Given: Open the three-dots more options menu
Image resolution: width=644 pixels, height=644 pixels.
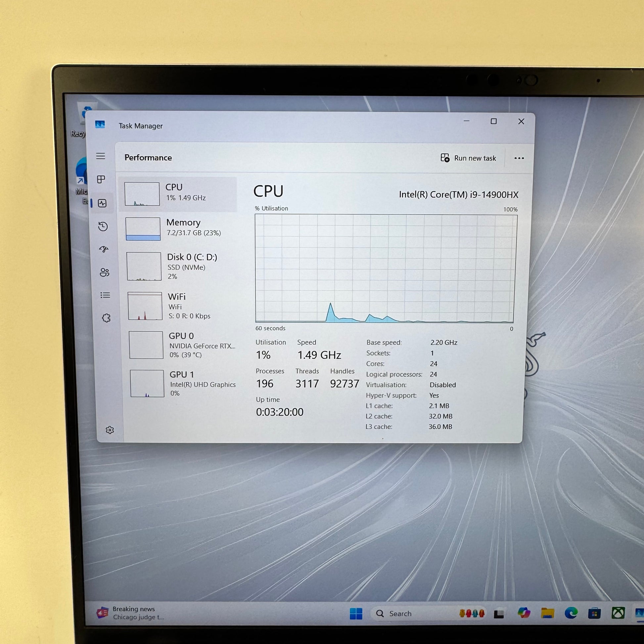Looking at the screenshot, I should 519,158.
